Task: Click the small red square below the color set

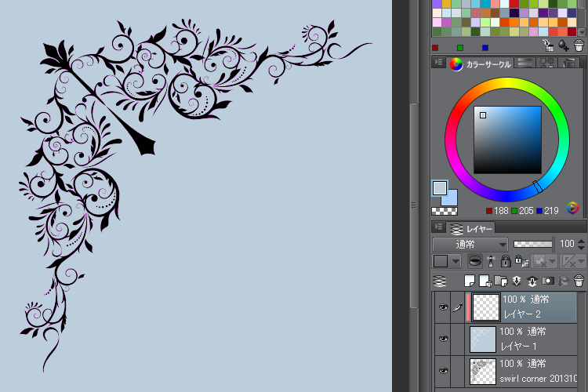Action: click(435, 48)
